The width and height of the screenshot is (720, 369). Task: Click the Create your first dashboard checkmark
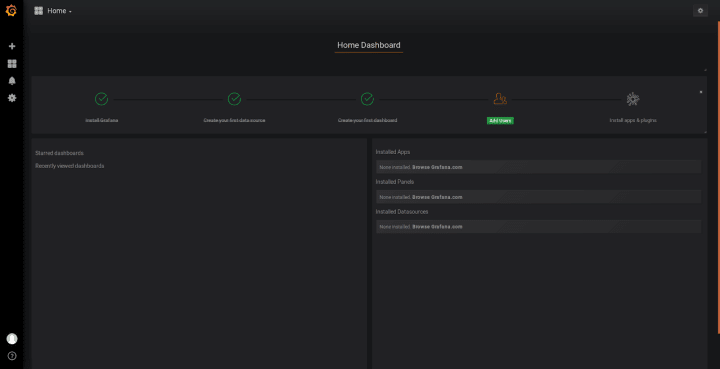pyautogui.click(x=367, y=99)
